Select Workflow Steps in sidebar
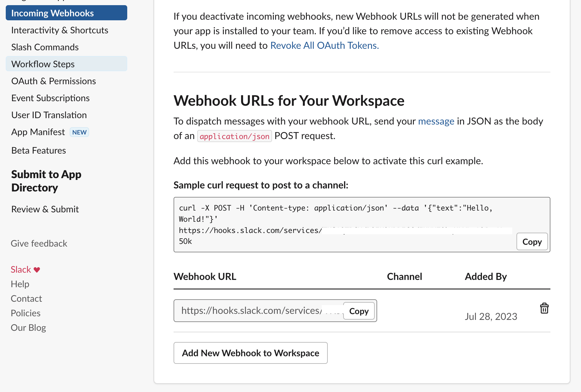Image resolution: width=581 pixels, height=392 pixels. [x=66, y=64]
